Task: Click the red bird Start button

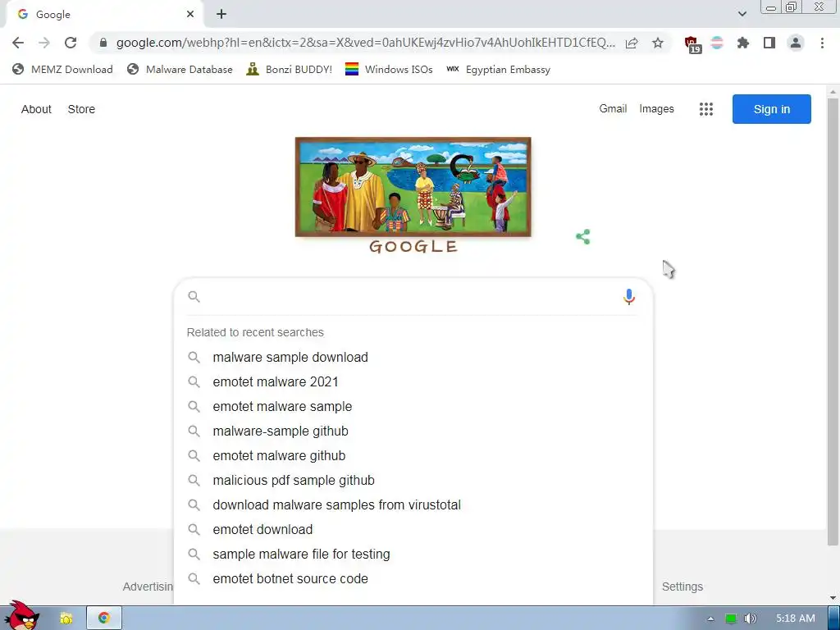Action: click(21, 616)
